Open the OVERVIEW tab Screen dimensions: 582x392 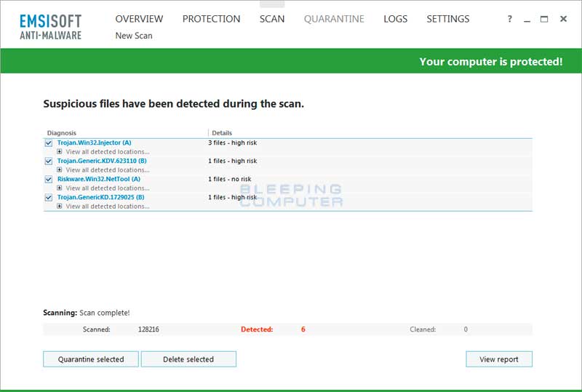point(139,19)
